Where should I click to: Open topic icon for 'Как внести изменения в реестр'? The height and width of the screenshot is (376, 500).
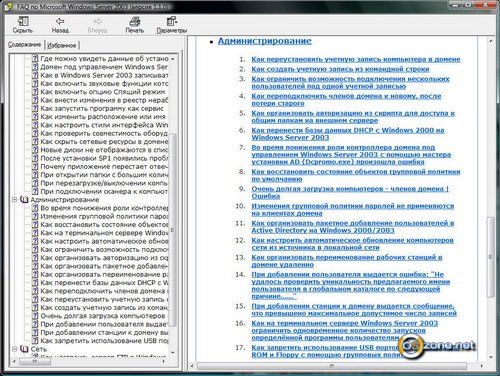(35, 100)
